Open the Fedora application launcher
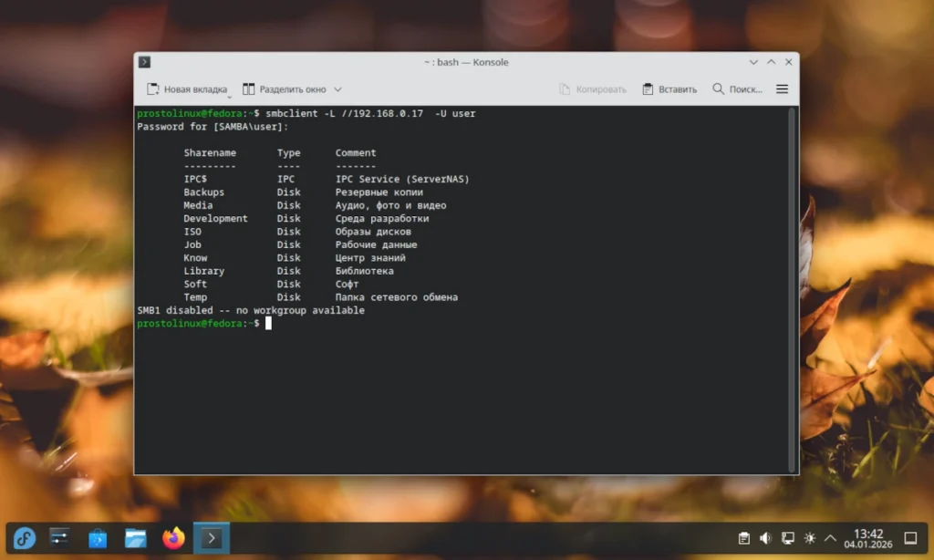This screenshot has width=934, height=560. (25, 538)
